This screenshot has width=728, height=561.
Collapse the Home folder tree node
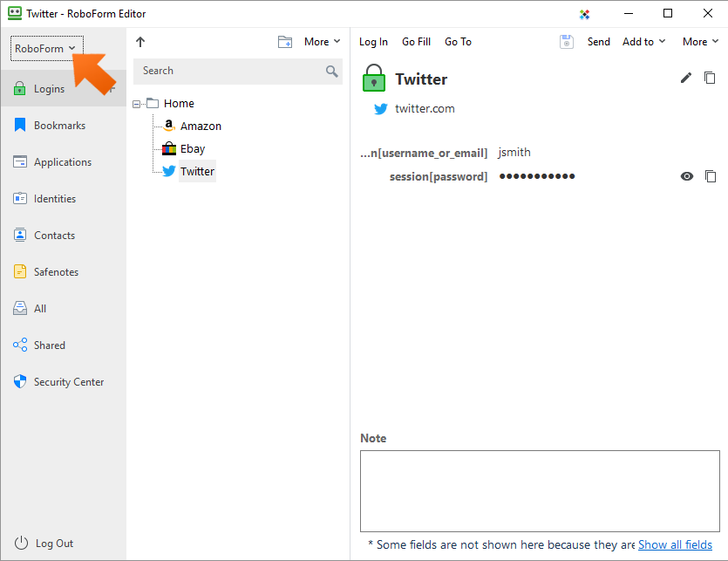point(137,104)
